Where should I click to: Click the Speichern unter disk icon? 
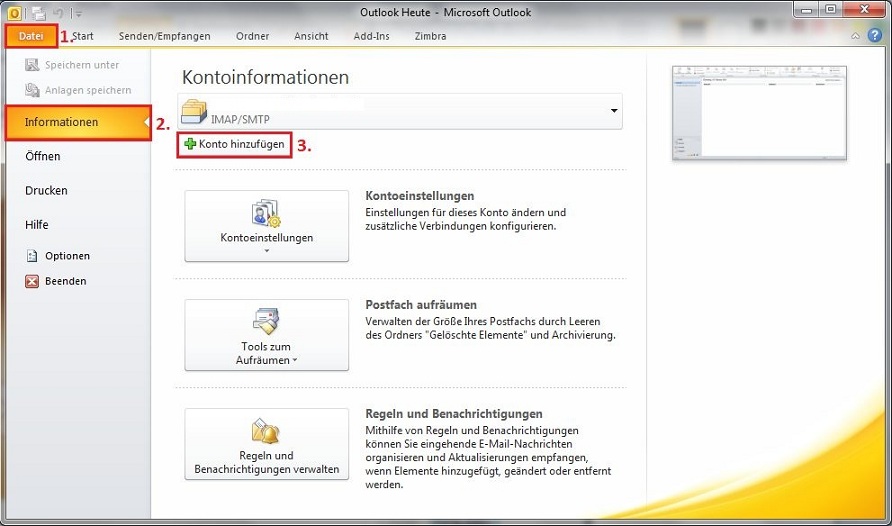click(32, 65)
